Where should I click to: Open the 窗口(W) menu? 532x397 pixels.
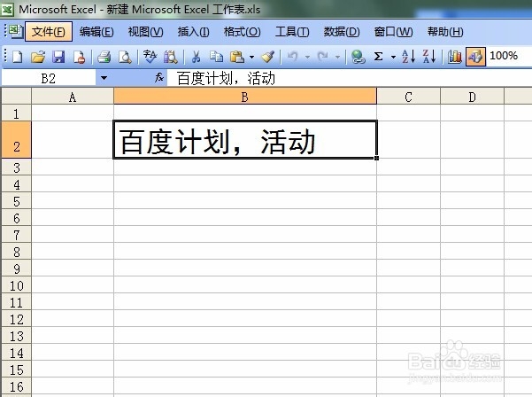pyautogui.click(x=393, y=32)
